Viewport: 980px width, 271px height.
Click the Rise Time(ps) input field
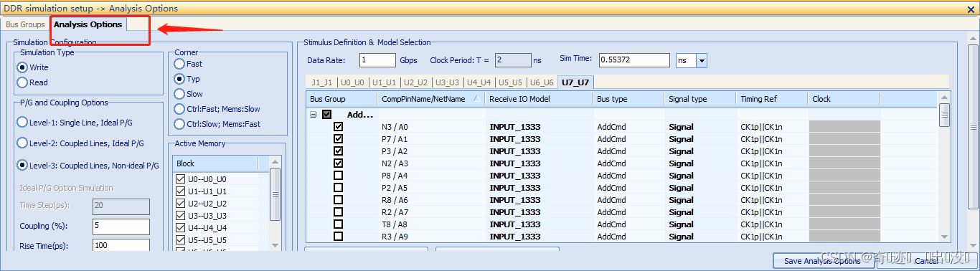[121, 245]
